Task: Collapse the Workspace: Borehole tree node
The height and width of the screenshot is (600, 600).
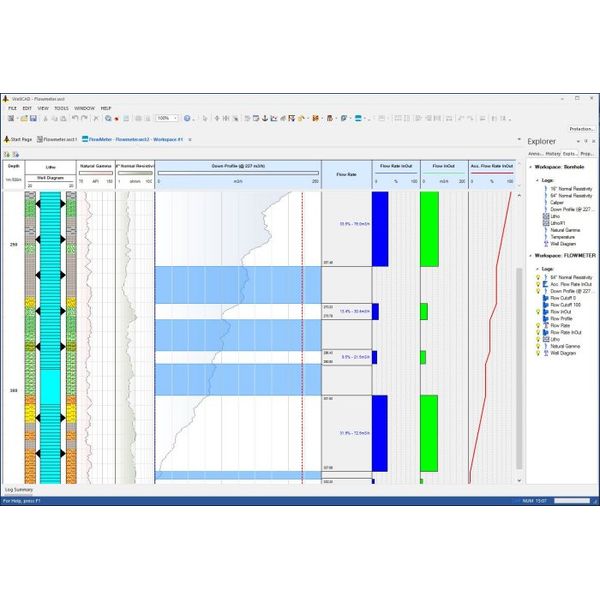Action: coord(530,167)
